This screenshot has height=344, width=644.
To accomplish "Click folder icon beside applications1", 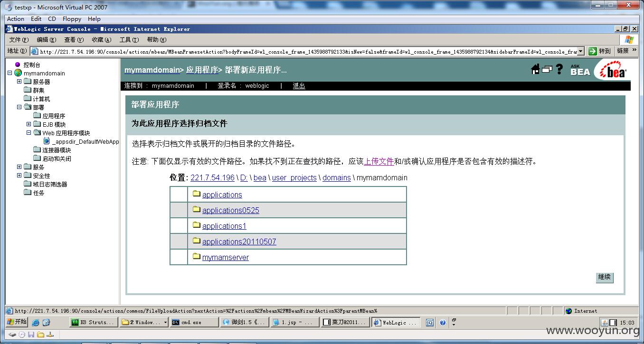I will (197, 225).
